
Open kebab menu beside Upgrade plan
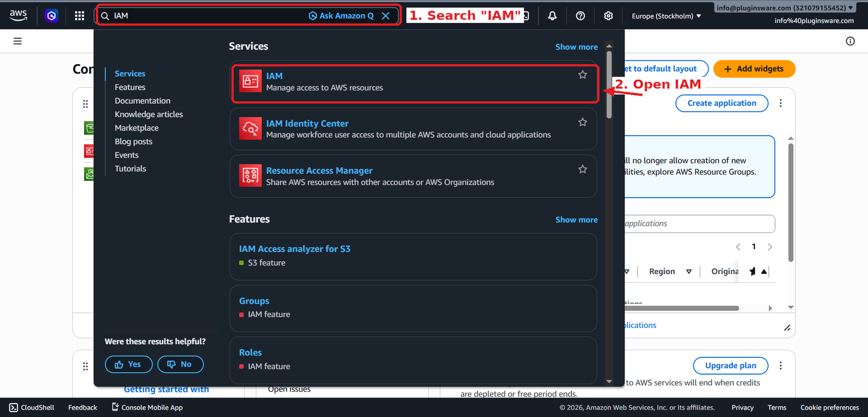pos(781,366)
